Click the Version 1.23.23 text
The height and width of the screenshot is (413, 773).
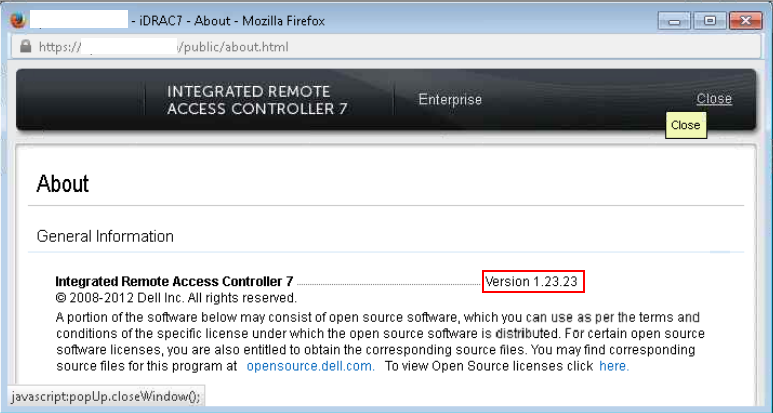pos(531,281)
